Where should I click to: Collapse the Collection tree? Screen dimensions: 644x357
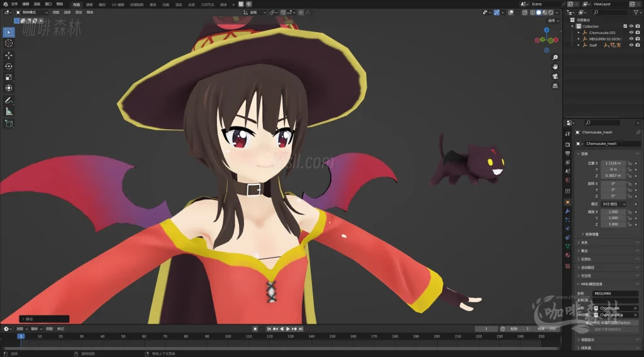pos(572,26)
